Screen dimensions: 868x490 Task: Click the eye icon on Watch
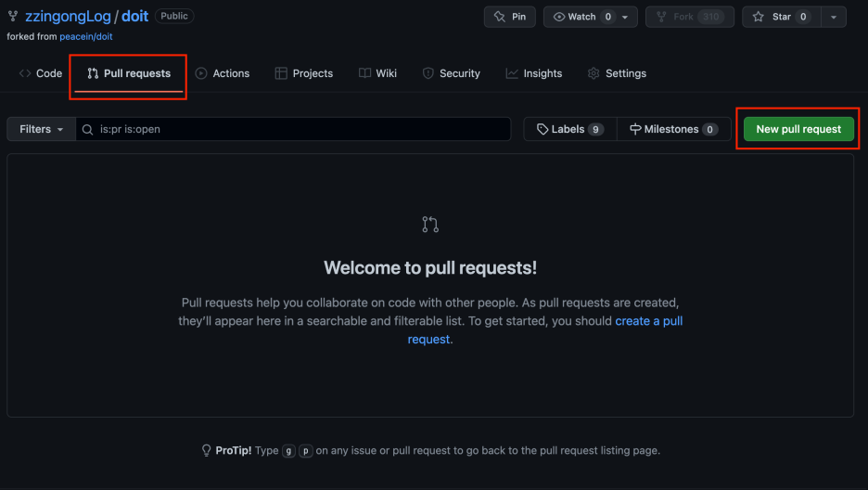coord(559,17)
